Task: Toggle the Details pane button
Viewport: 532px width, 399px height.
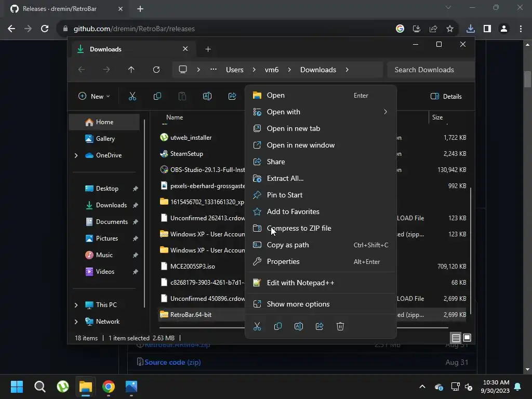Action: (446, 96)
